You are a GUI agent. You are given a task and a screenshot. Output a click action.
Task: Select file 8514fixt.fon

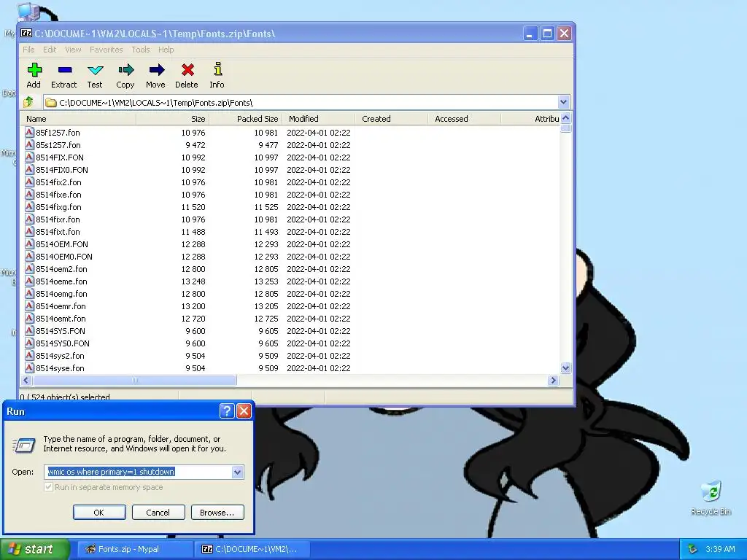[58, 231]
